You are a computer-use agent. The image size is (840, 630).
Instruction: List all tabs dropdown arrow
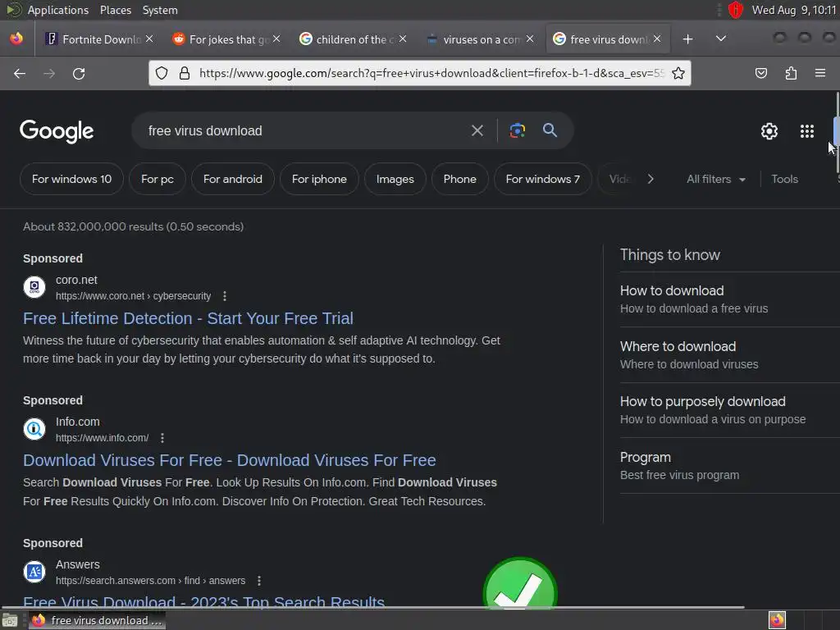coord(721,39)
